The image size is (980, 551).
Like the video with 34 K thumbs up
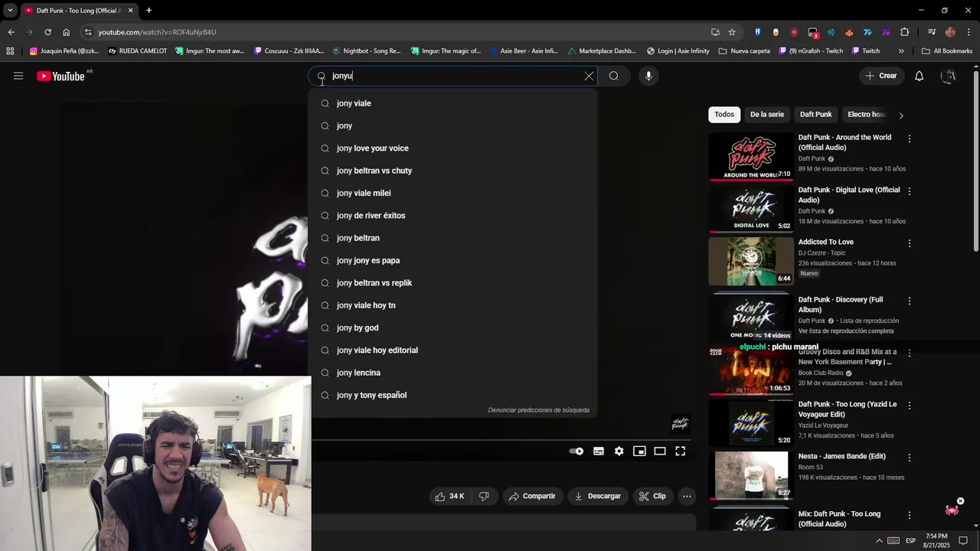449,497
